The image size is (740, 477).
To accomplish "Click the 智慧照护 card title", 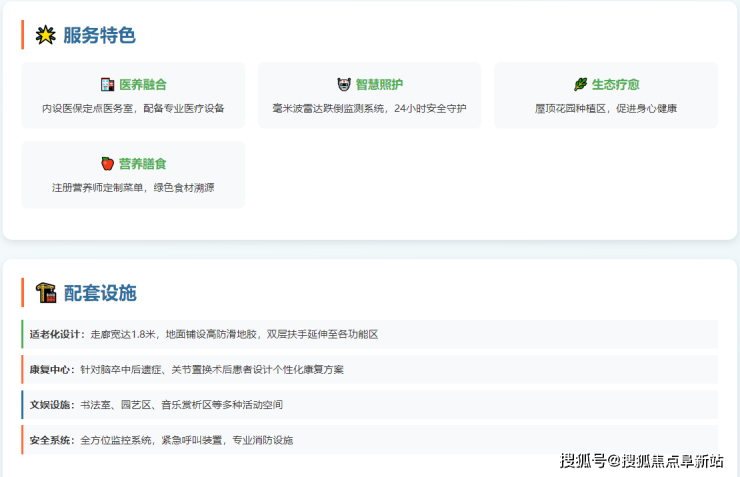I will pyautogui.click(x=379, y=85).
